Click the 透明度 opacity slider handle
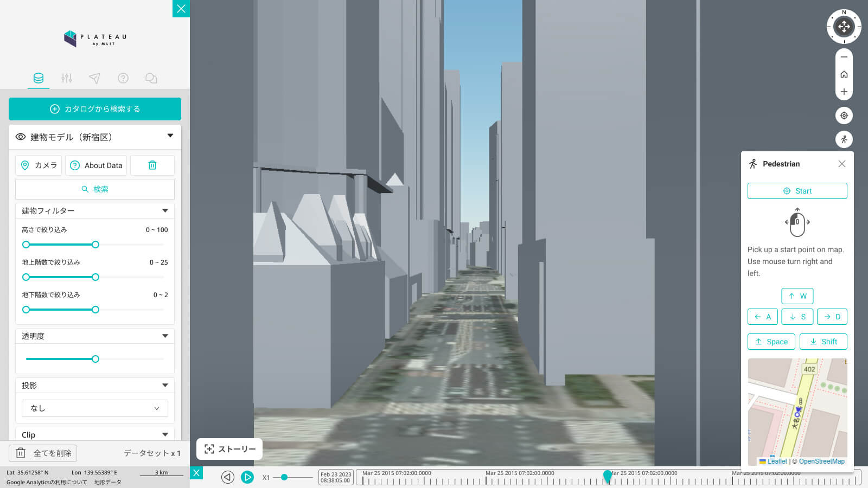868x488 pixels. click(x=95, y=359)
